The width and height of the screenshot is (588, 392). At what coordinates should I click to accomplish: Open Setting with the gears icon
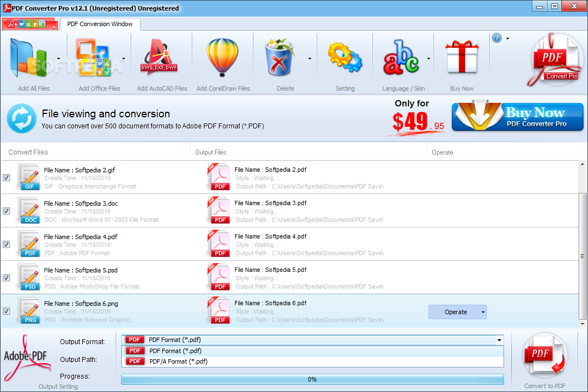coord(345,57)
